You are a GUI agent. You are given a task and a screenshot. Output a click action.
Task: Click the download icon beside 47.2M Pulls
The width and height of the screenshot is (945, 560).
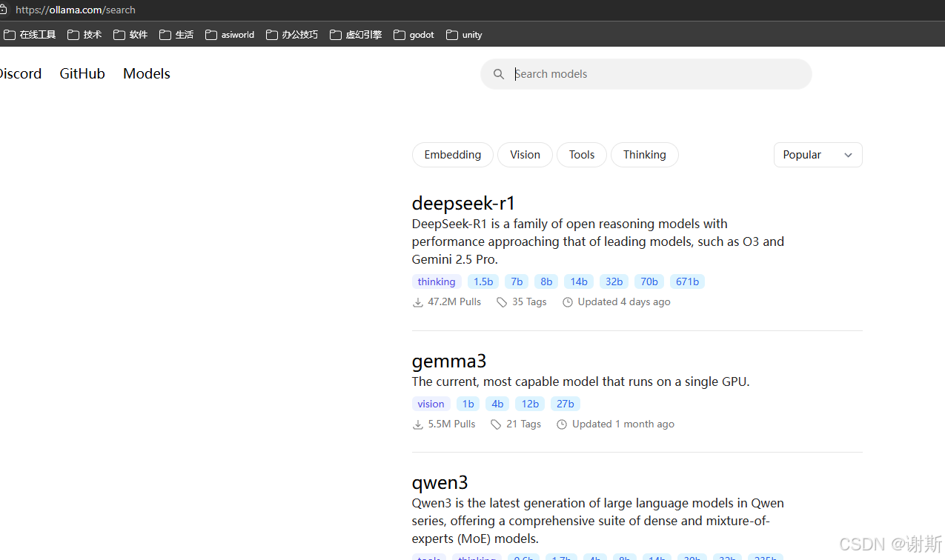pos(418,302)
